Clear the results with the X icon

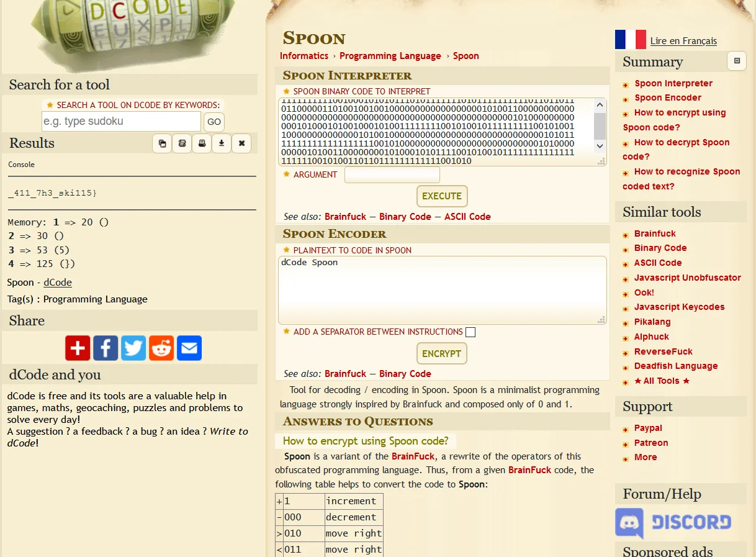pyautogui.click(x=241, y=143)
